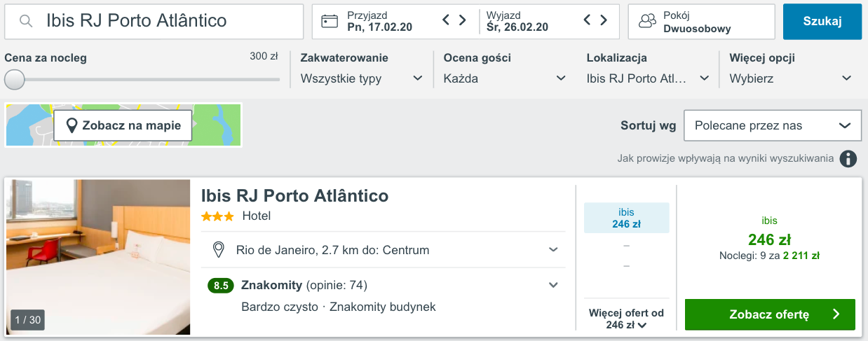Shift departure date one day earlier
Image resolution: width=868 pixels, height=341 pixels.
[x=587, y=20]
